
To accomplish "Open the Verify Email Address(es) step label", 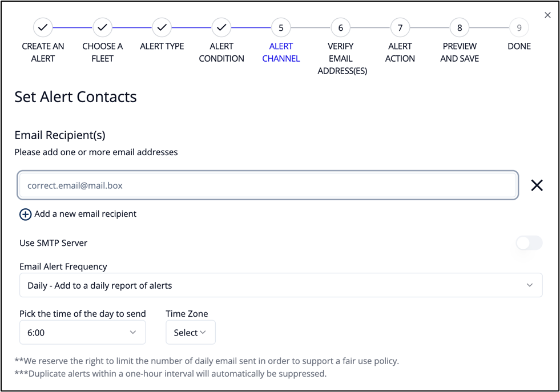I will point(340,58).
